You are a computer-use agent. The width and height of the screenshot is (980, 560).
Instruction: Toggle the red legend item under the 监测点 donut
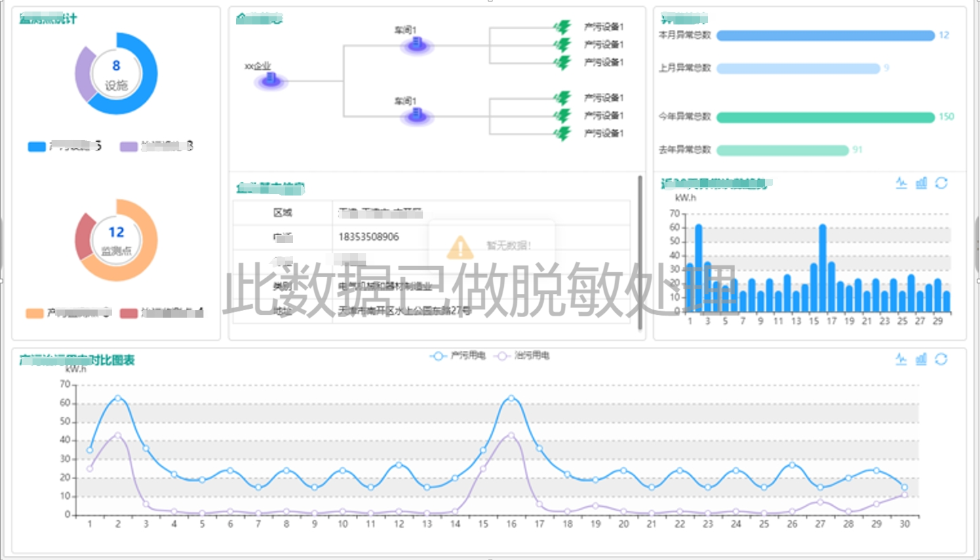point(162,313)
